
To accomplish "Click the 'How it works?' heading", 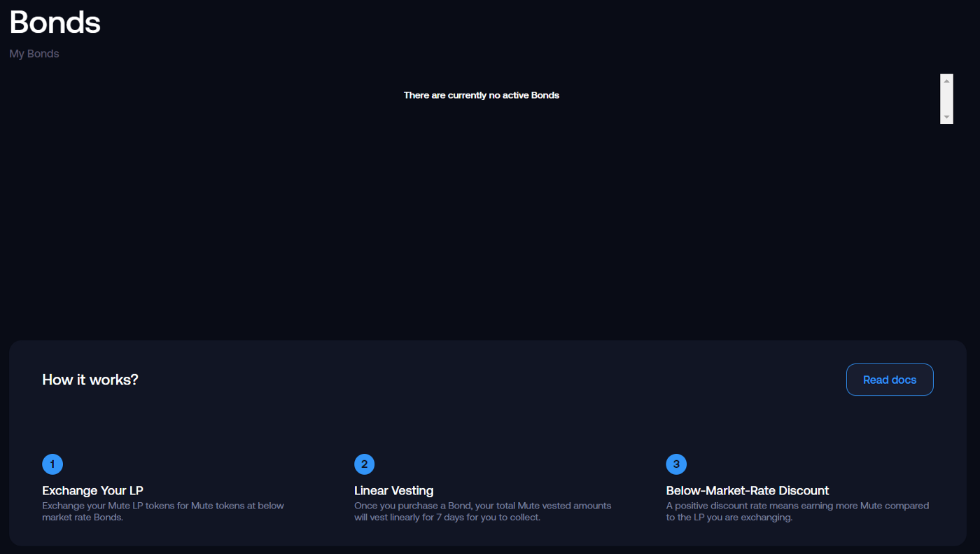I will tap(90, 380).
